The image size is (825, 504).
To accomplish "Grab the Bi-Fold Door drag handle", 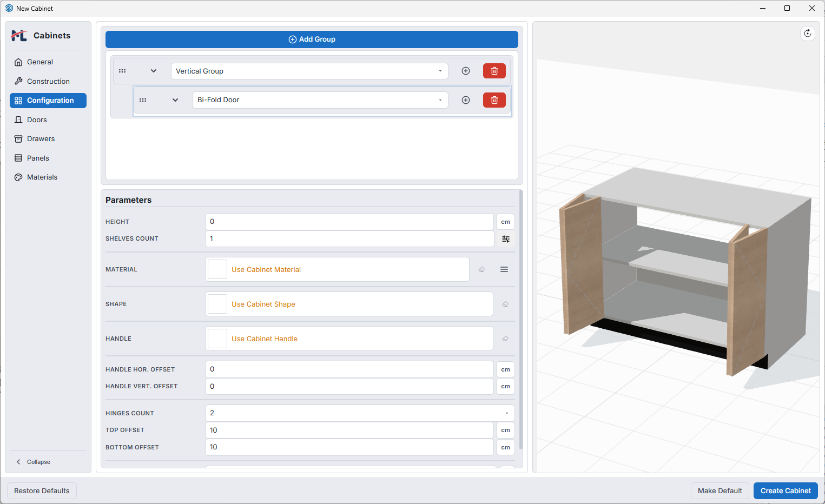I will tap(143, 100).
